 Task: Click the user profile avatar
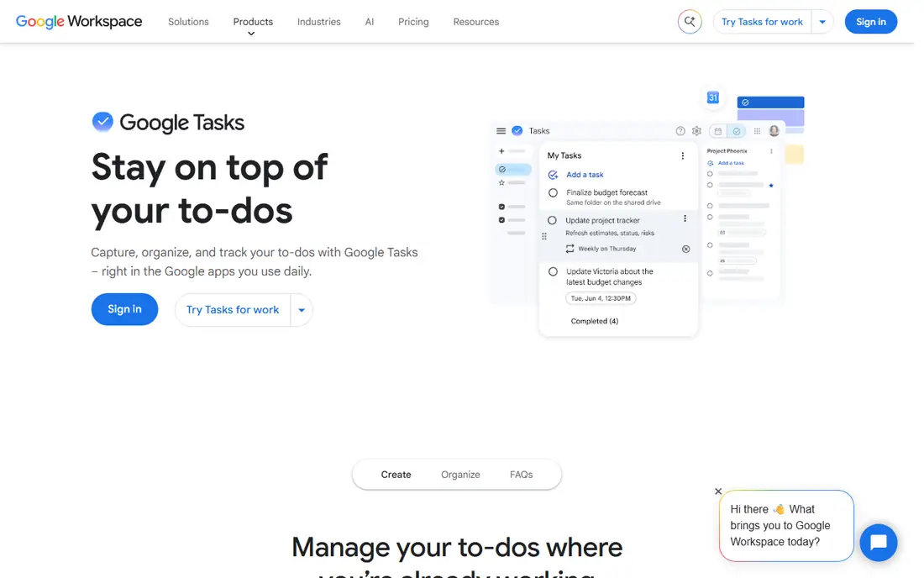pos(774,131)
